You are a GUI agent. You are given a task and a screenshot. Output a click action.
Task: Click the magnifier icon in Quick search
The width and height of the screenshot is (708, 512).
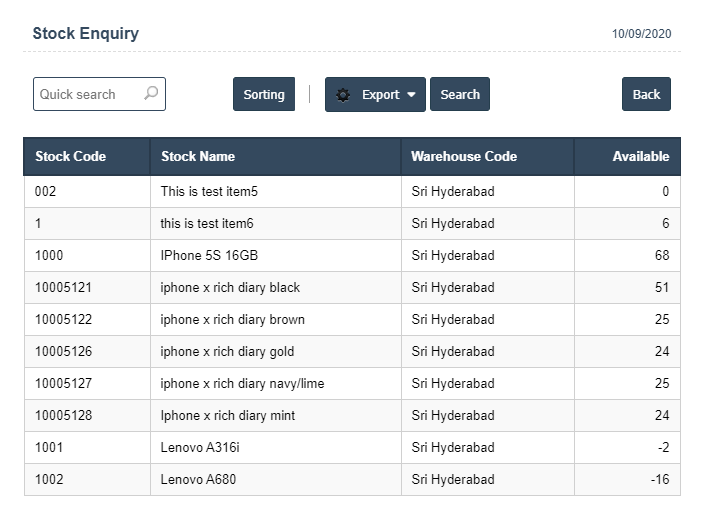151,94
